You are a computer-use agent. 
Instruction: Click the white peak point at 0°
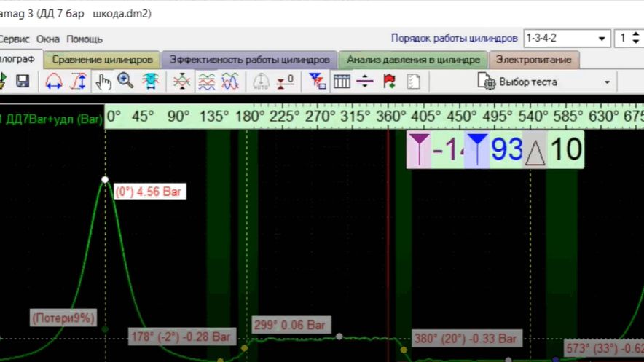click(105, 180)
